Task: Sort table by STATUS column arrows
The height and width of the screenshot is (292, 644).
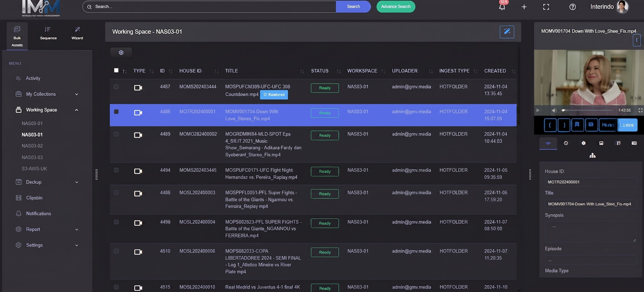Action: [x=339, y=72]
